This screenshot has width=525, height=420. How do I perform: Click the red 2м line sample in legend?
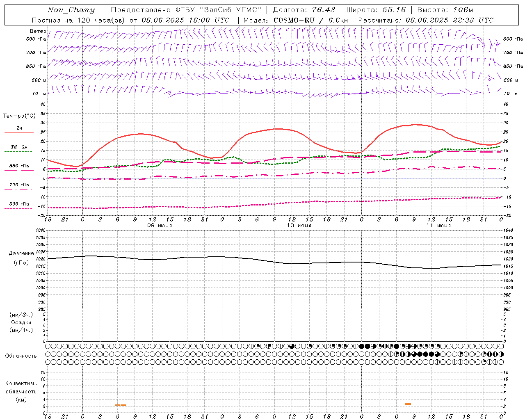click(19, 133)
